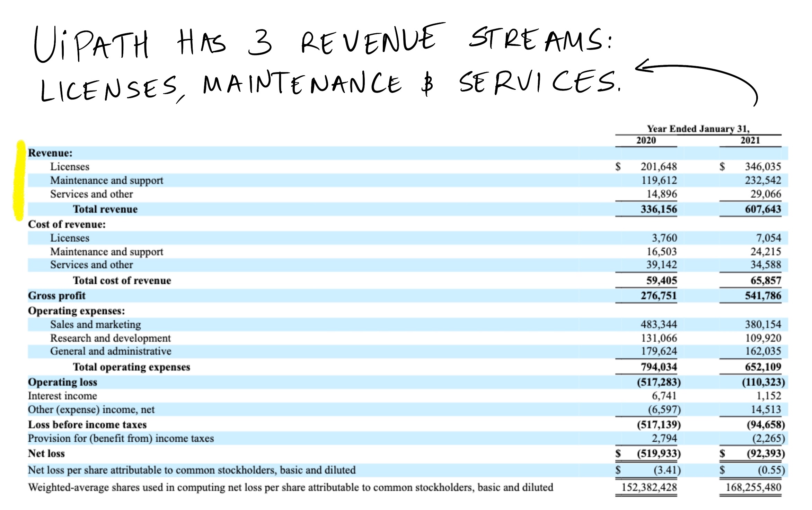Click 'Loss before income taxes' label
This screenshot has width=812, height=510.
tap(87, 425)
